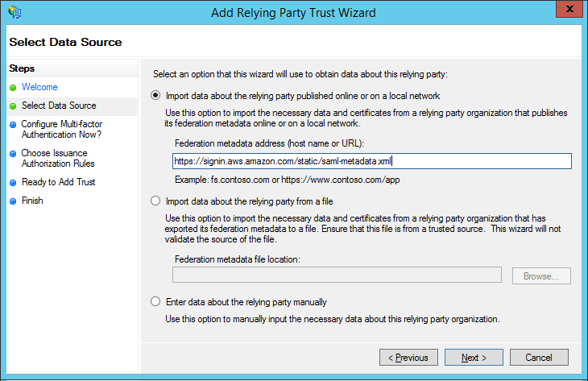
Task: Cancel the relying party trust wizard
Action: (x=538, y=357)
